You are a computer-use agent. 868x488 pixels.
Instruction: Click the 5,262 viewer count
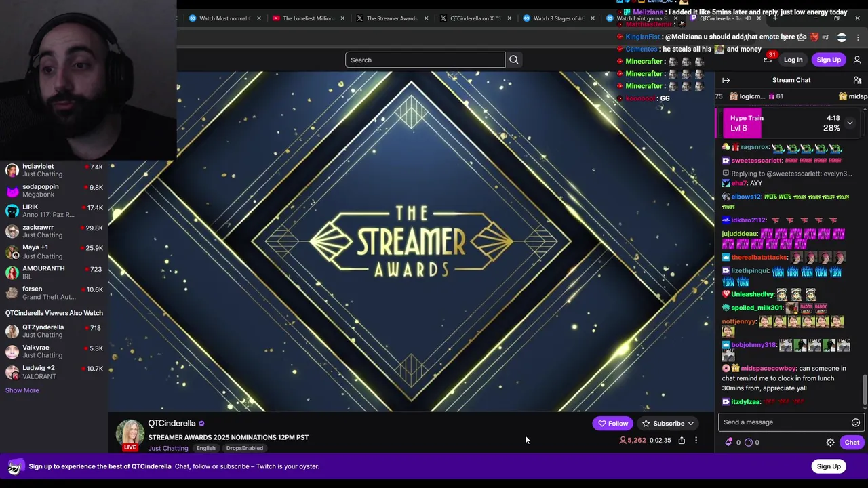(632, 441)
